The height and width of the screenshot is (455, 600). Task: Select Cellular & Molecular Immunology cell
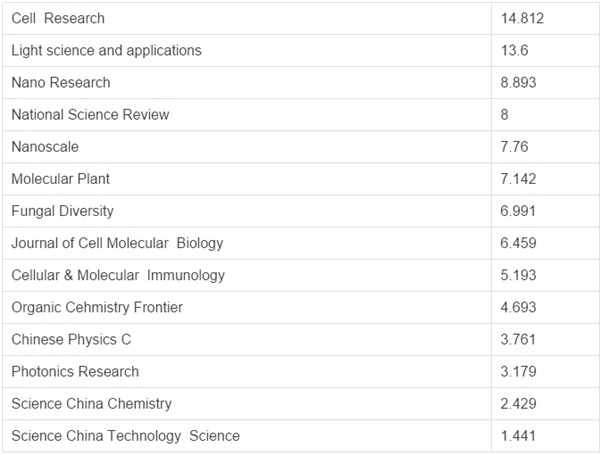click(x=247, y=276)
